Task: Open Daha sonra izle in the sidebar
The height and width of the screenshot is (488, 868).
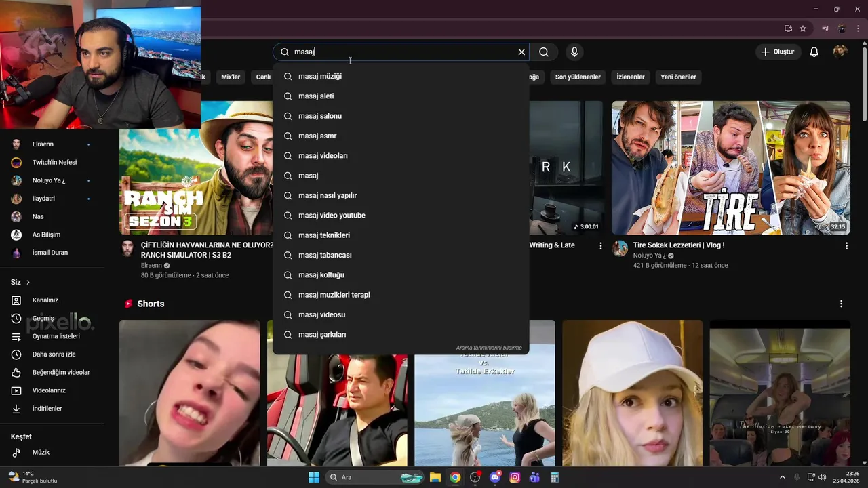Action: pyautogui.click(x=52, y=354)
